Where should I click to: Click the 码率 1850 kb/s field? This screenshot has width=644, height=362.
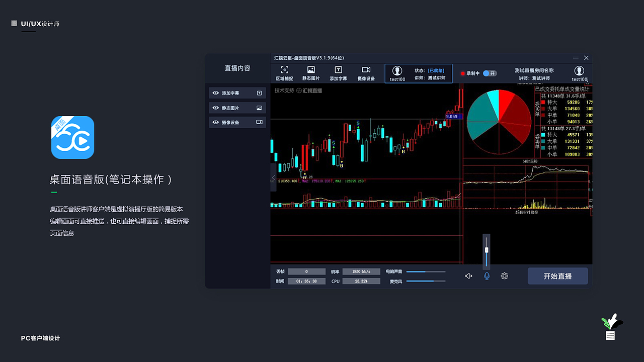click(361, 271)
